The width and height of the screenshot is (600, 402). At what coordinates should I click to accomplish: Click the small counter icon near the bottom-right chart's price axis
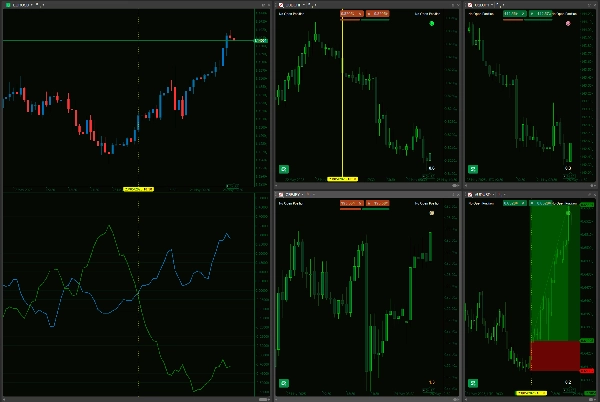coord(568,382)
